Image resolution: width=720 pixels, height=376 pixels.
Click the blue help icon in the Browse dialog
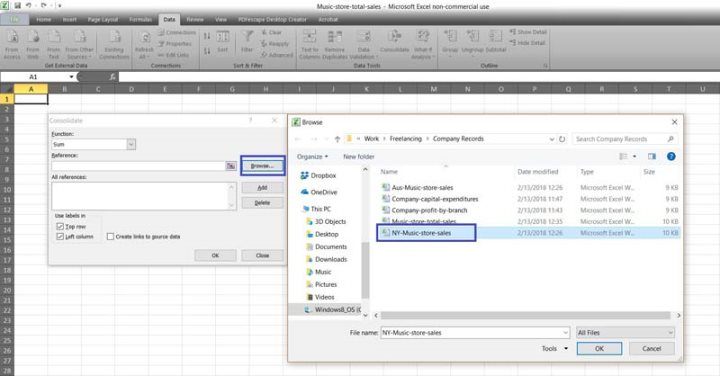[671, 157]
